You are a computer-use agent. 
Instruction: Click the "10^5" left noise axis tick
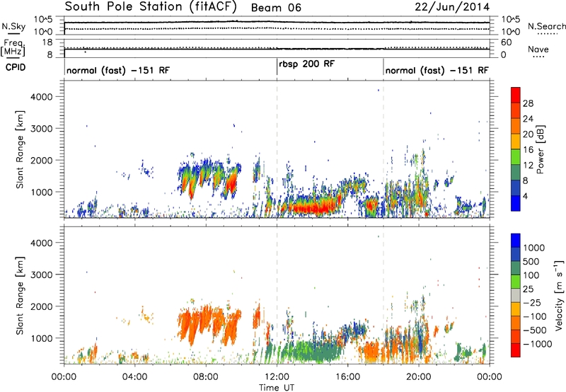point(43,20)
